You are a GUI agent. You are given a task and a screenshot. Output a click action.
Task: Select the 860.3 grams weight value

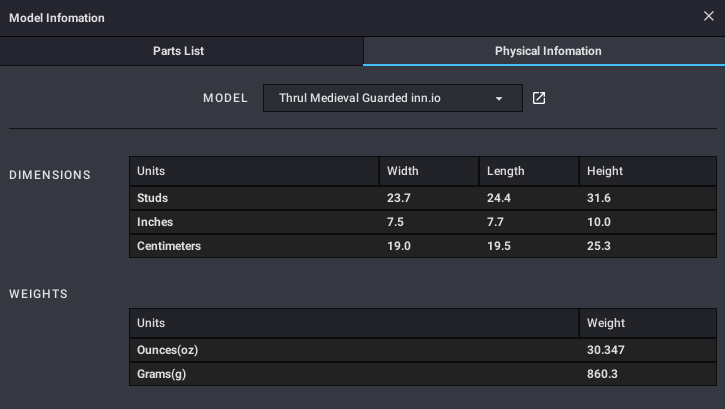click(x=602, y=374)
